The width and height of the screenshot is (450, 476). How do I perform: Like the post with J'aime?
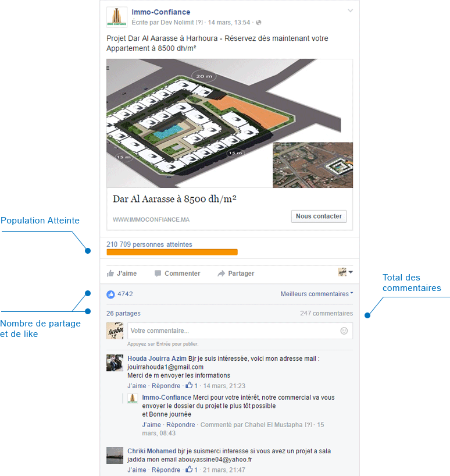click(x=122, y=273)
